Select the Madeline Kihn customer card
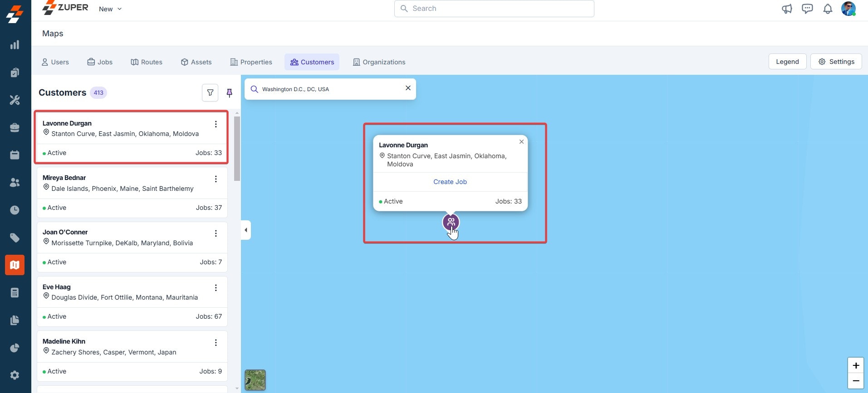Image resolution: width=868 pixels, height=393 pixels. point(132,356)
